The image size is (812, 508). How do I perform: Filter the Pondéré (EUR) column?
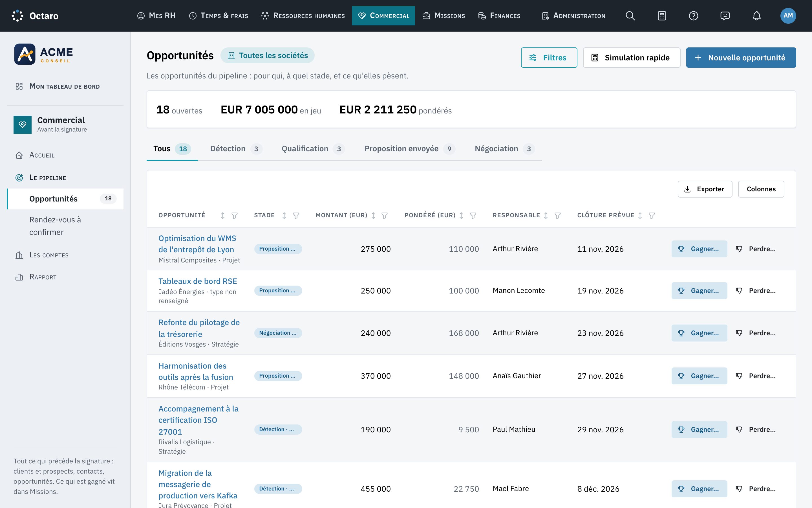tap(473, 215)
